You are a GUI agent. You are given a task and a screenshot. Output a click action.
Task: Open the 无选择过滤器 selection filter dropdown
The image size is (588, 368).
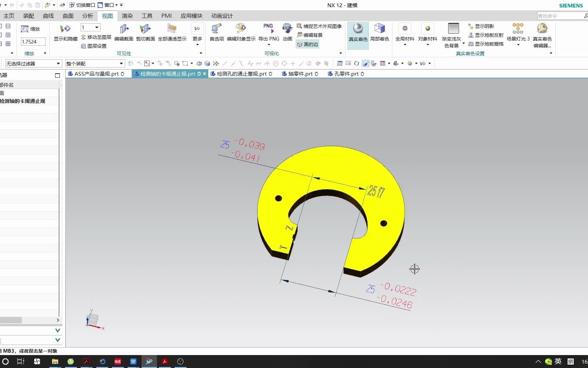33,63
